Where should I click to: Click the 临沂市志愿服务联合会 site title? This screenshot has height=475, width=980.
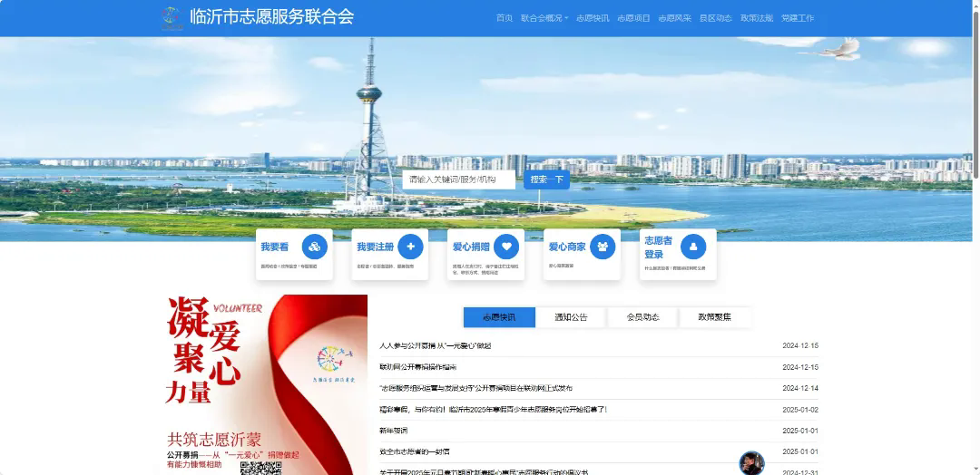tap(272, 17)
